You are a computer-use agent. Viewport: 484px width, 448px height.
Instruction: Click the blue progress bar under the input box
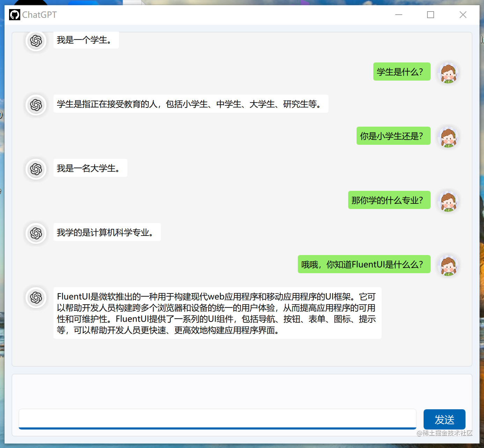[x=217, y=428]
